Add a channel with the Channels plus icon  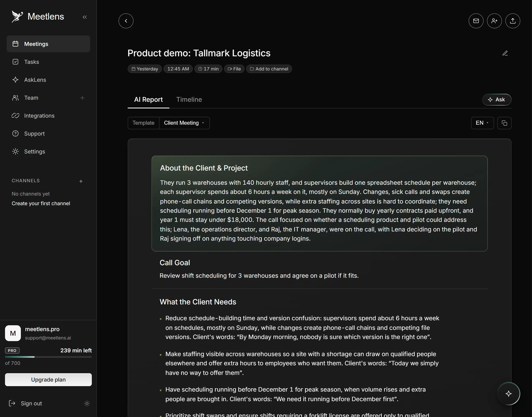coord(81,181)
